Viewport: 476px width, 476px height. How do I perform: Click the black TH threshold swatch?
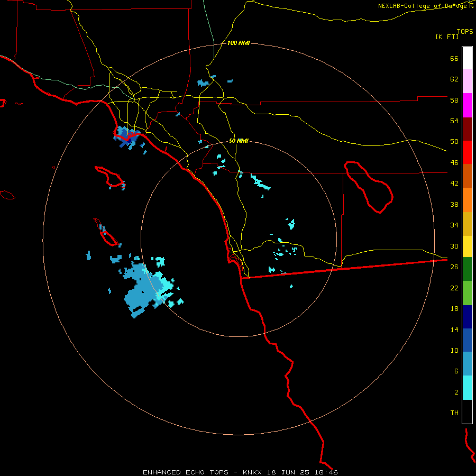point(467,411)
